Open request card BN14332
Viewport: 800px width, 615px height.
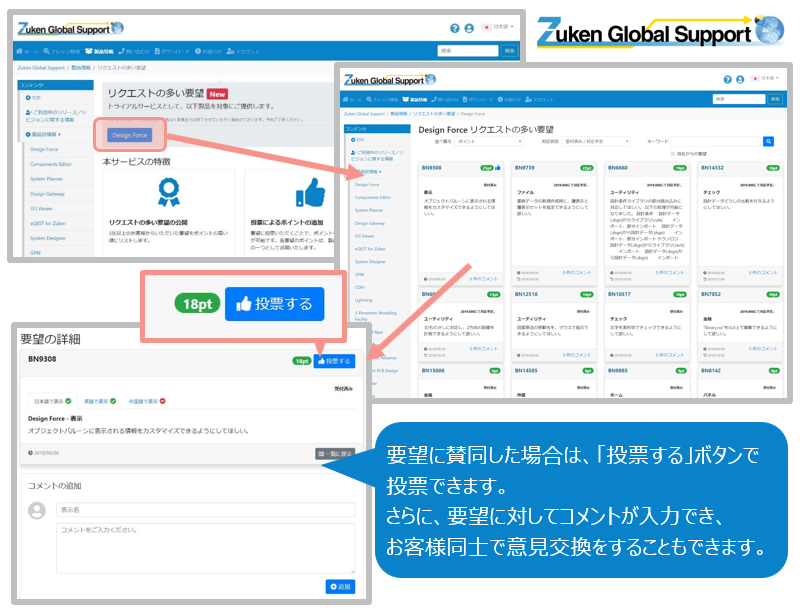pyautogui.click(x=740, y=223)
